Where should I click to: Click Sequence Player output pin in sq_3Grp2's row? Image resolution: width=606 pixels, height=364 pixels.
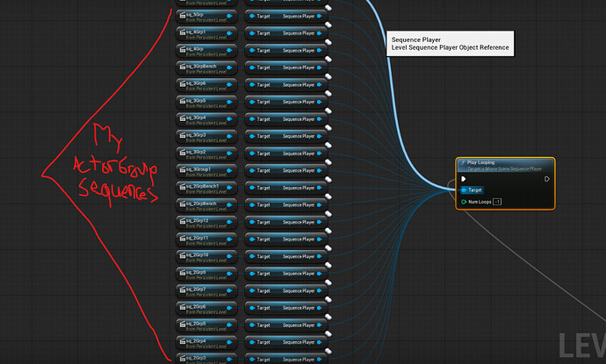coord(319,153)
